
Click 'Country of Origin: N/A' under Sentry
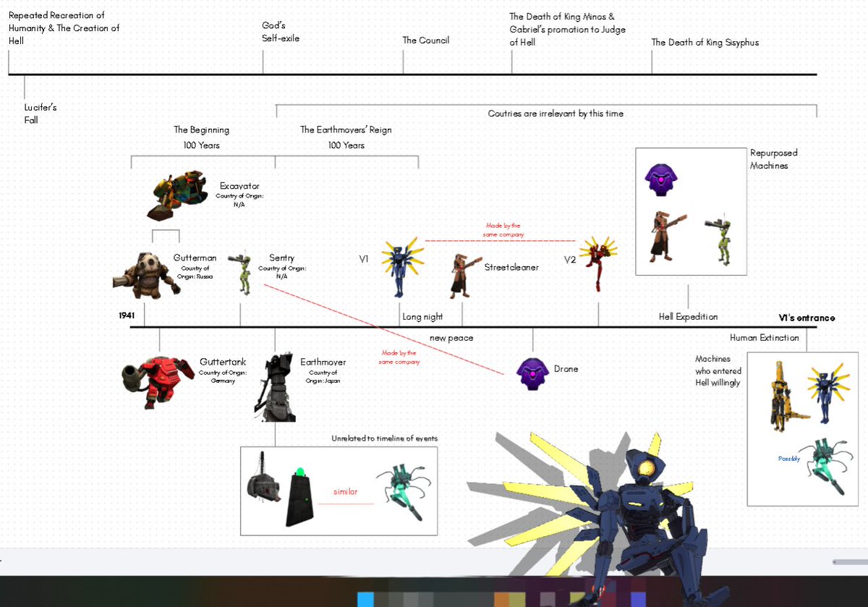click(x=282, y=272)
